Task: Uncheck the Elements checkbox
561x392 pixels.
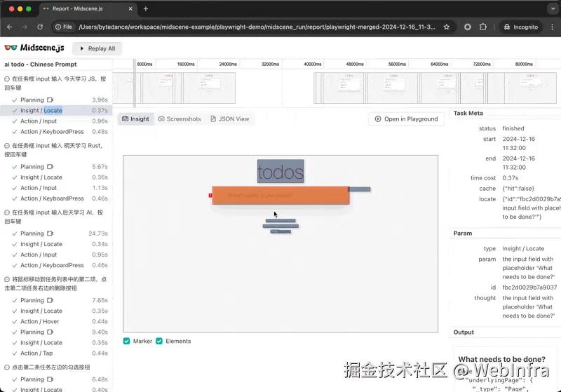Action: click(159, 341)
